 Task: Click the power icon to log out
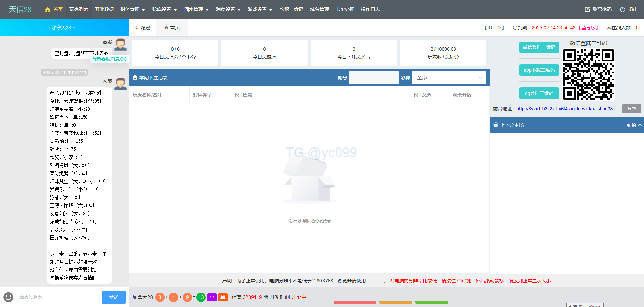[x=622, y=9]
